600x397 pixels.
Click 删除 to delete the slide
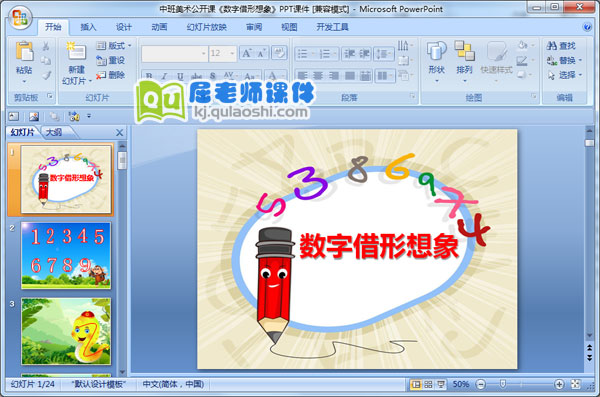coord(111,75)
